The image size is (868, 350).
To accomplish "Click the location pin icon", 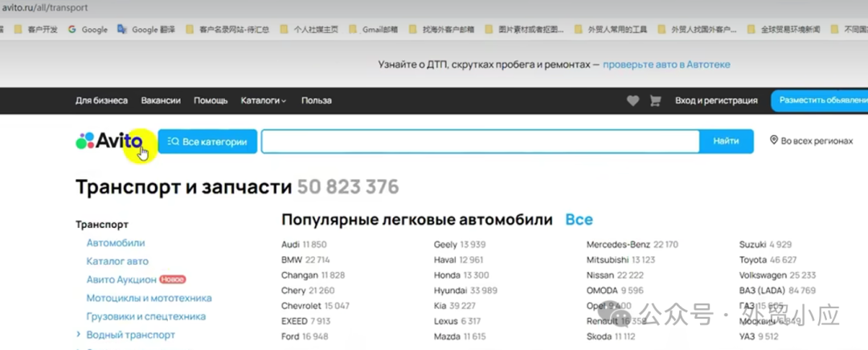I will point(774,140).
